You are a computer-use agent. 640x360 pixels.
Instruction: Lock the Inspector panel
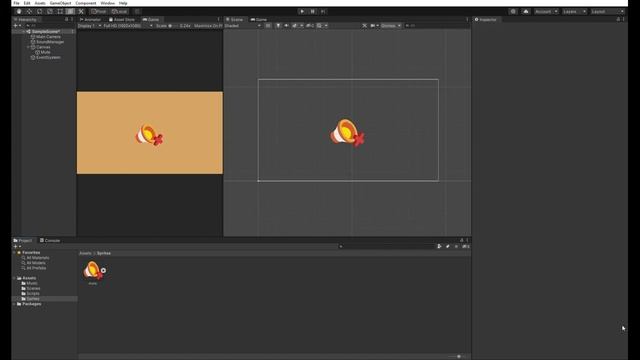(618, 20)
